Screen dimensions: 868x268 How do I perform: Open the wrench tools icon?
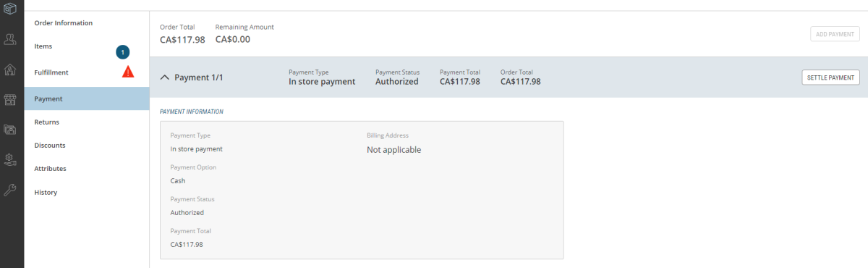(10, 190)
